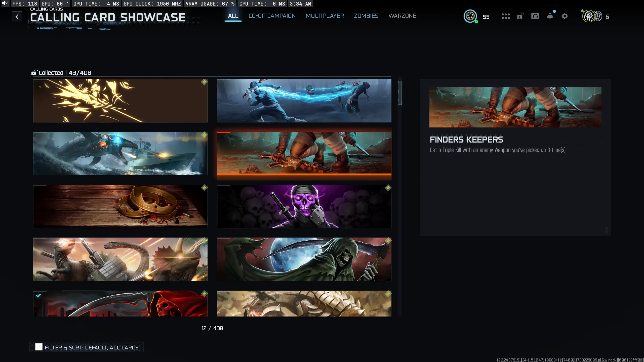The image size is (644, 362).
Task: Choose the blue lightning ninja card
Action: (304, 101)
